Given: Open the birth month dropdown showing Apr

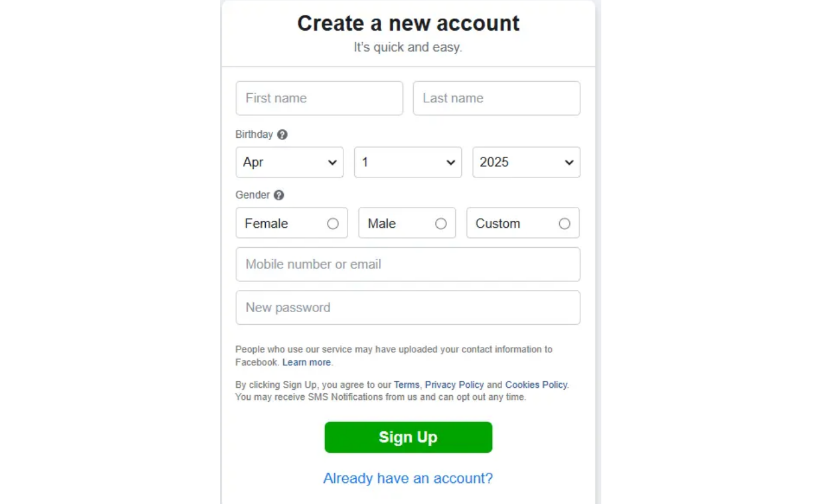Looking at the screenshot, I should click(x=289, y=162).
